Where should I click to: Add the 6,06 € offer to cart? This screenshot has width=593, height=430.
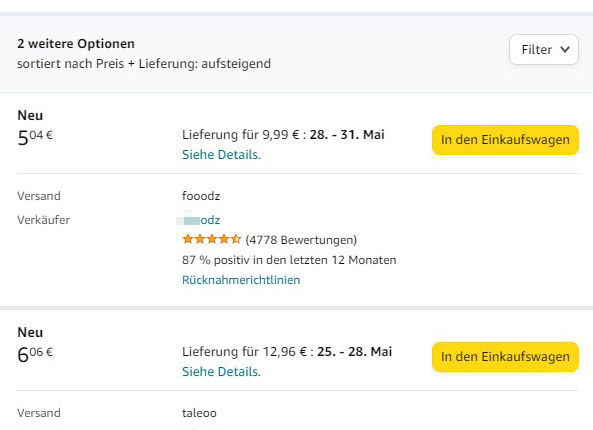click(505, 357)
